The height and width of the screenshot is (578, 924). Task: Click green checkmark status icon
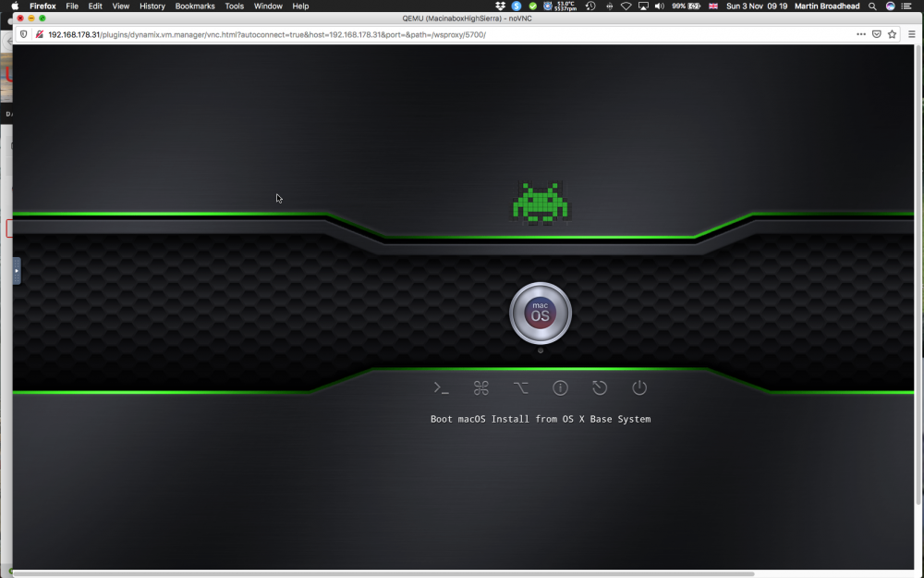pyautogui.click(x=533, y=6)
